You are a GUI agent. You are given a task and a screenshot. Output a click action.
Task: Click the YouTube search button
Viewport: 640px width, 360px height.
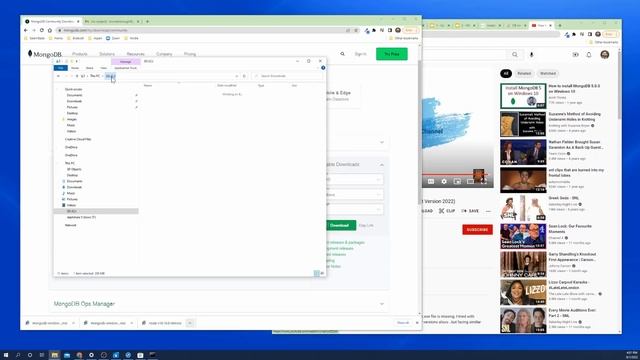[515, 54]
